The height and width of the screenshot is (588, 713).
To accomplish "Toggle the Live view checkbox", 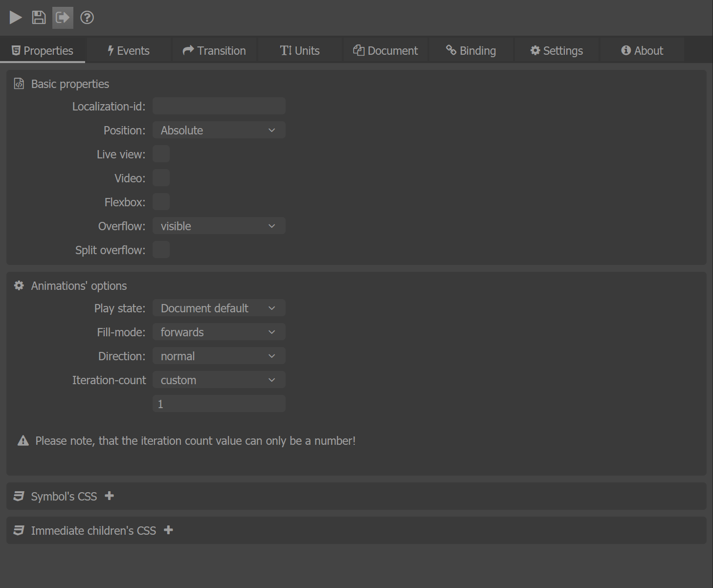I will point(161,154).
